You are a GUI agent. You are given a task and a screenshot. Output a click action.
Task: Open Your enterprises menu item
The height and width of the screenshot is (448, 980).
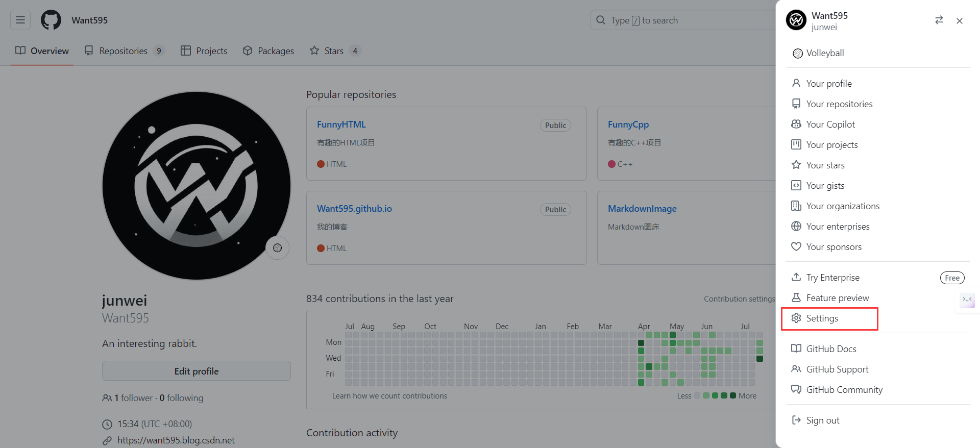coord(878,226)
